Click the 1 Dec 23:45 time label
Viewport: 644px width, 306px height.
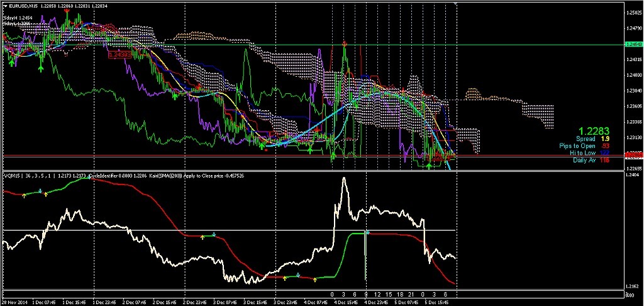pyautogui.click(x=105, y=302)
